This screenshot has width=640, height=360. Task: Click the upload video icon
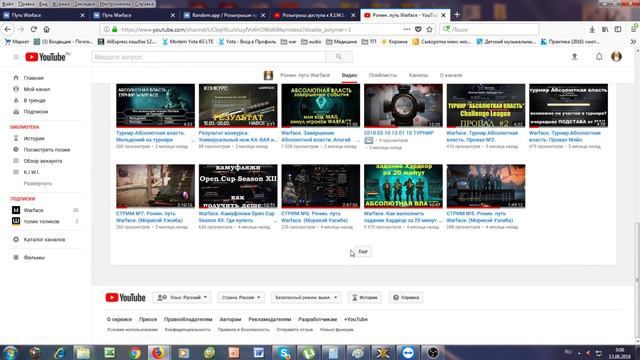point(574,57)
